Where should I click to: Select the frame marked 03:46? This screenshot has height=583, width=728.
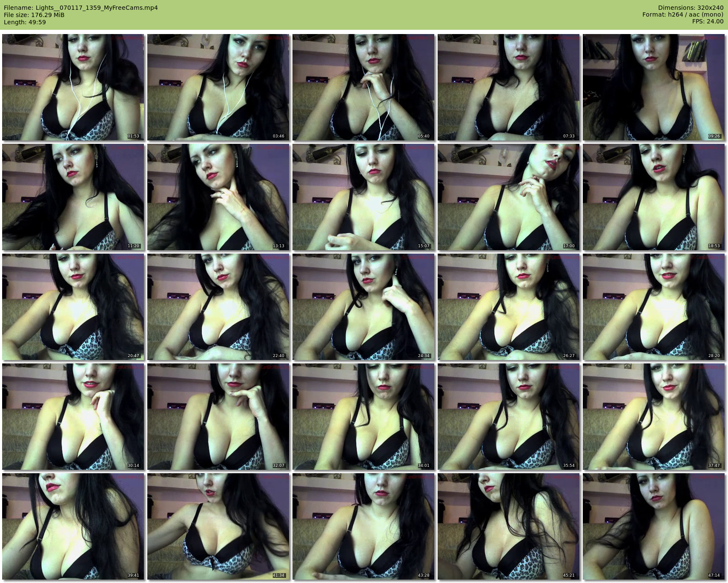pyautogui.click(x=218, y=87)
